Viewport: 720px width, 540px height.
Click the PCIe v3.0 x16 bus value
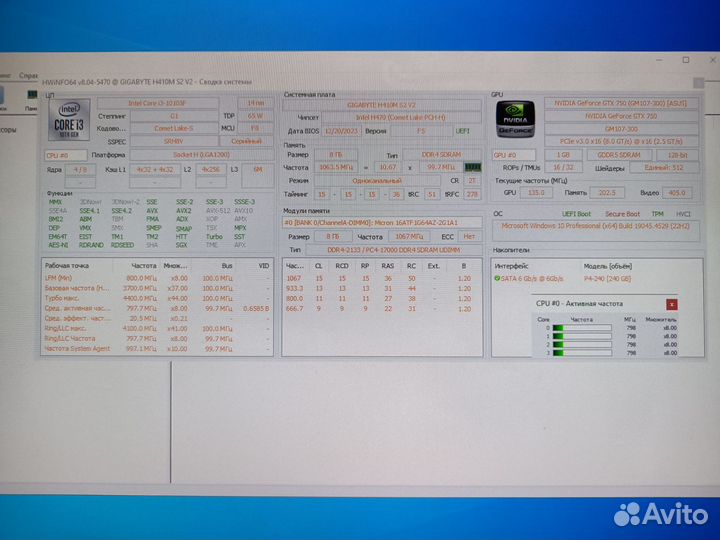coord(621,141)
